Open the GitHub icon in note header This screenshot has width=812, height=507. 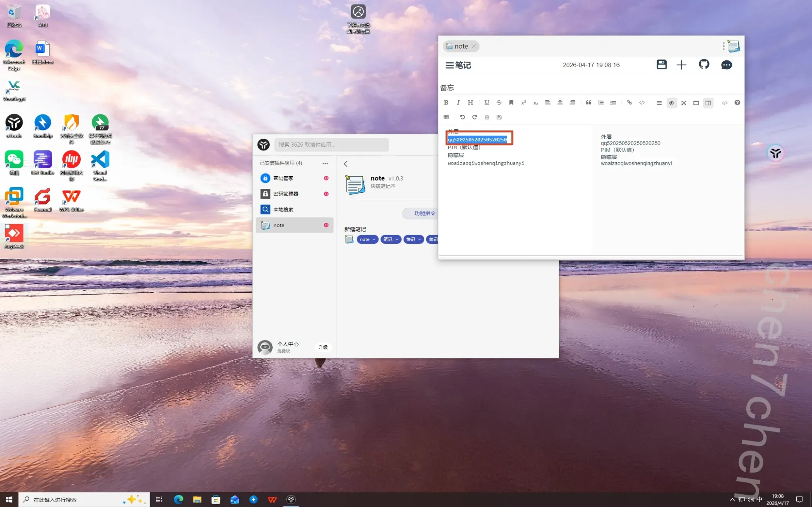704,65
